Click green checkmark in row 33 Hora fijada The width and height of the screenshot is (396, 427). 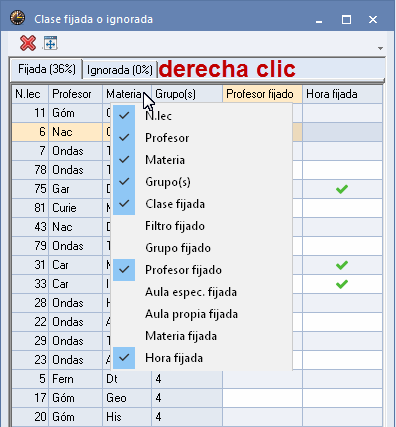[342, 284]
